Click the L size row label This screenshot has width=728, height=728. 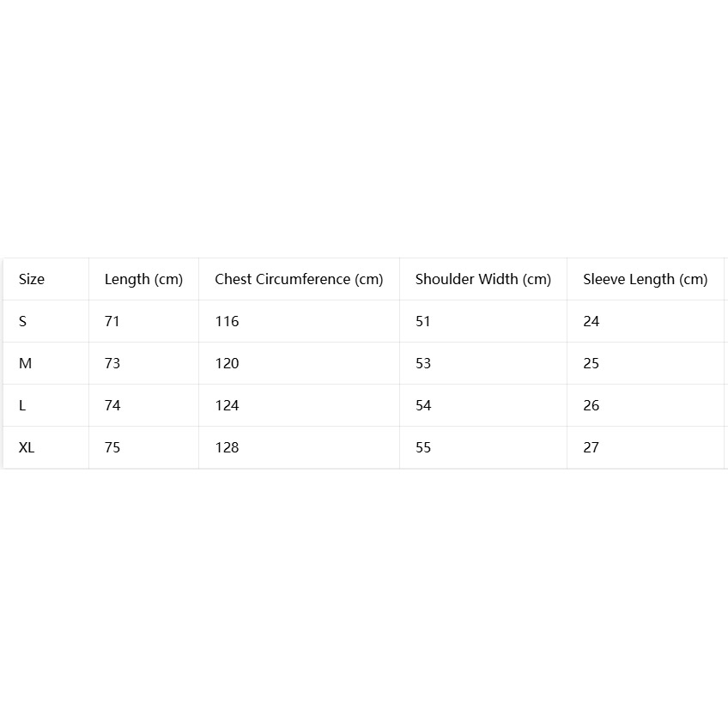21,405
